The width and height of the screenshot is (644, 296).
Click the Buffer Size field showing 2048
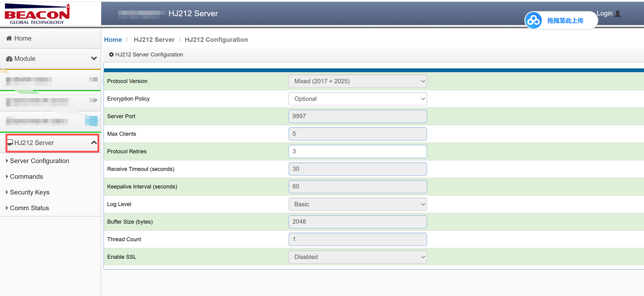[358, 222]
